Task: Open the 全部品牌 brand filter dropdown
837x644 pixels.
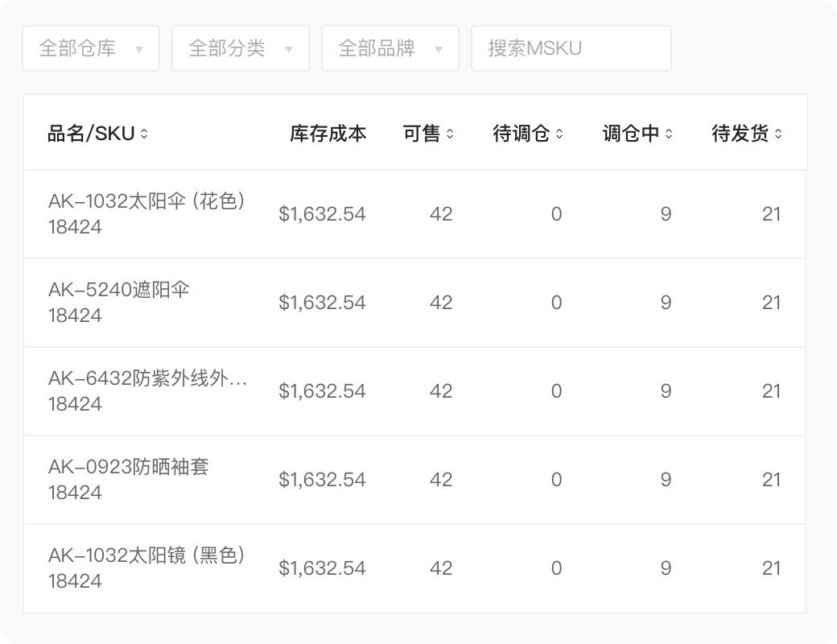Action: 390,48
